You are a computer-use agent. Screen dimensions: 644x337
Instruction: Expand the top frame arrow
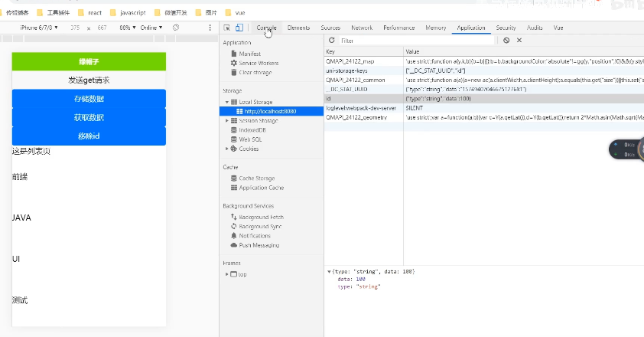coord(226,274)
